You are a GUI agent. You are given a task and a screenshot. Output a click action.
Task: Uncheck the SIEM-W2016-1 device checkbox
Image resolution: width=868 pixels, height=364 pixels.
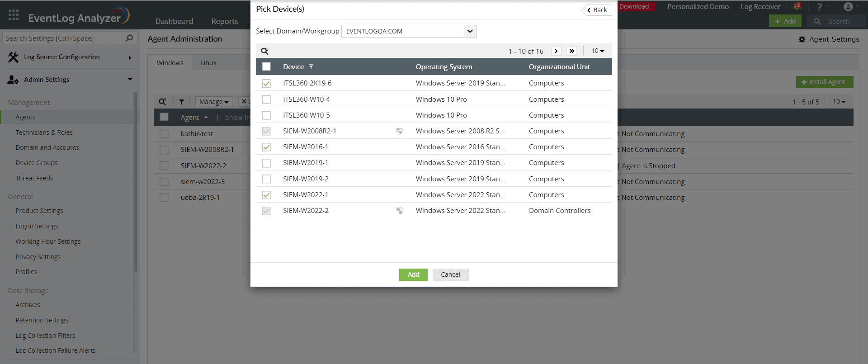coord(267,147)
